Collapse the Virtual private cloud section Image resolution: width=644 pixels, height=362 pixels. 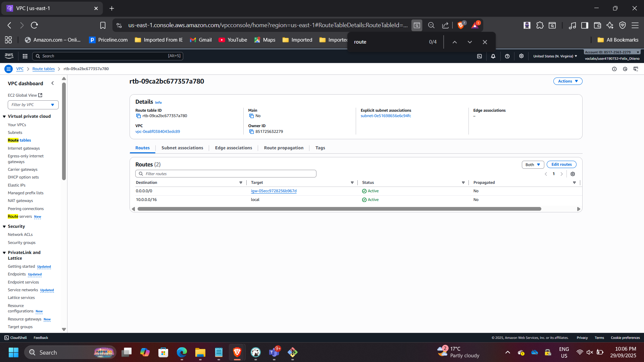tap(4, 116)
